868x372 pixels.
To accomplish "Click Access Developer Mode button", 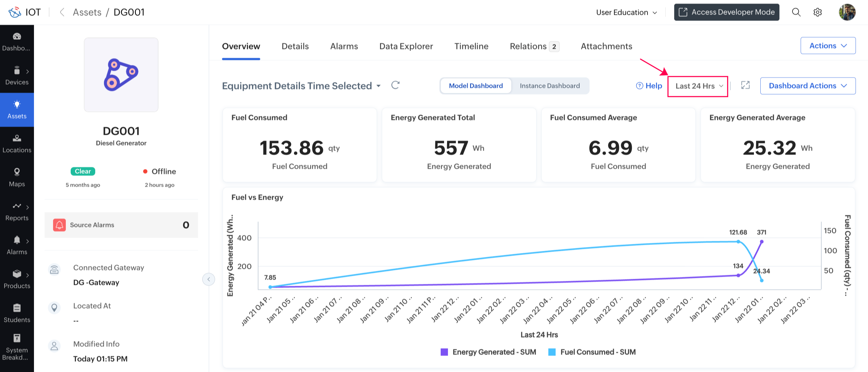I will click(x=726, y=12).
